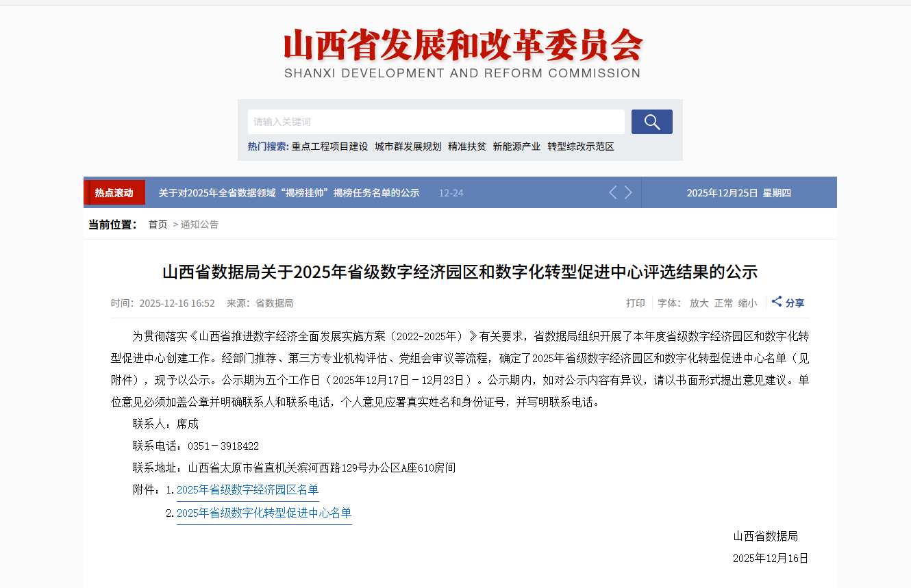Click the 热点滚动 hot topics label
Screen dimensions: 911x588
coord(114,192)
